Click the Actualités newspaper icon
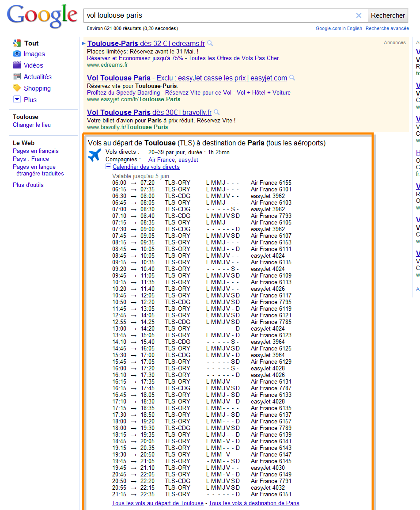Screen dimensions: 420x510 [17, 76]
